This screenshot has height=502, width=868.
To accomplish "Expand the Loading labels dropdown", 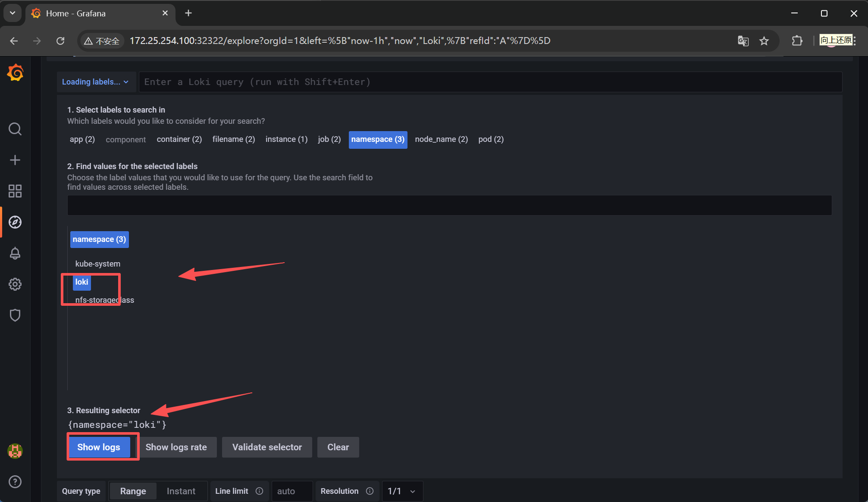I will tap(96, 82).
